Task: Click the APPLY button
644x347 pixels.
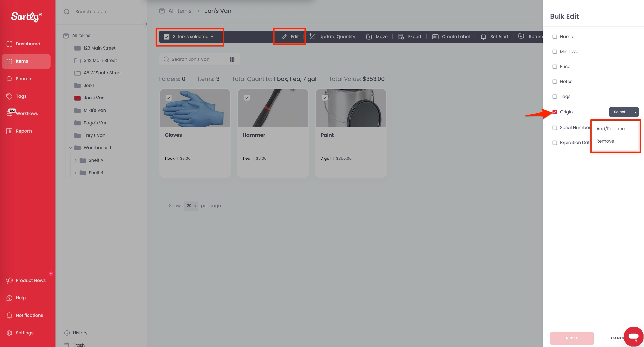Action: pyautogui.click(x=571, y=338)
